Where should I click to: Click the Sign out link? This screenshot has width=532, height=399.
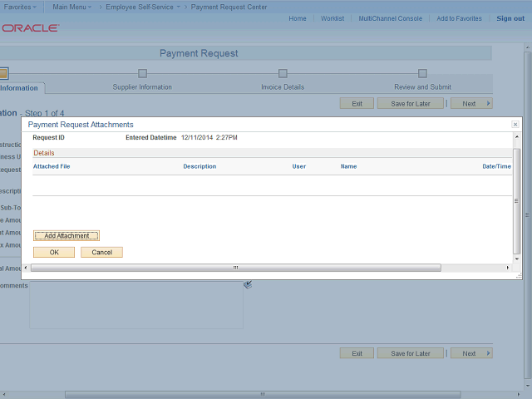click(x=510, y=18)
